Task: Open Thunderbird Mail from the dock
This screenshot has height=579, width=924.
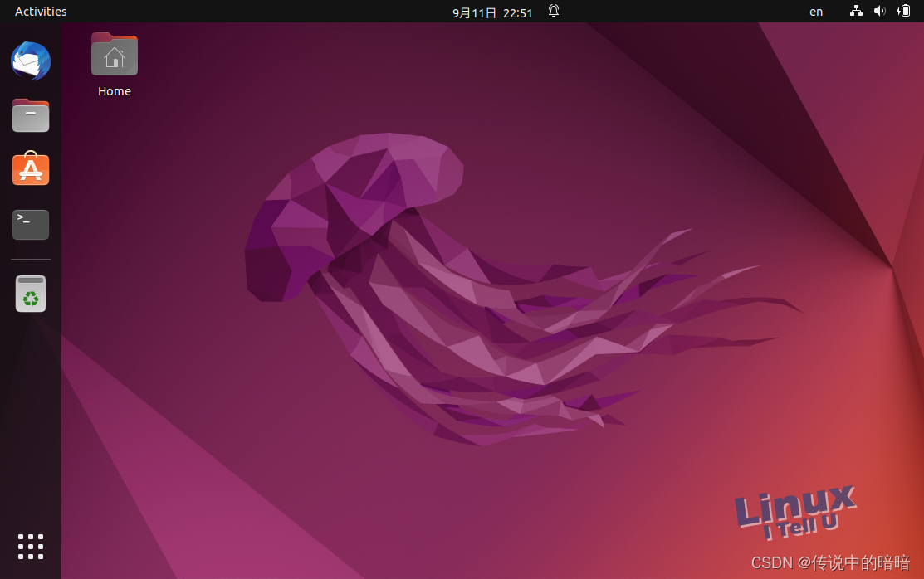Action: point(31,61)
